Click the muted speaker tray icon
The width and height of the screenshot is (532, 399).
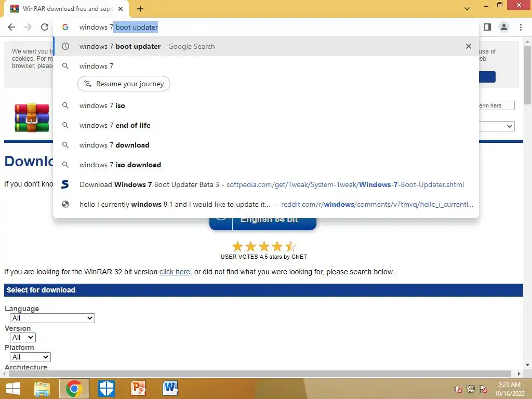pos(458,389)
